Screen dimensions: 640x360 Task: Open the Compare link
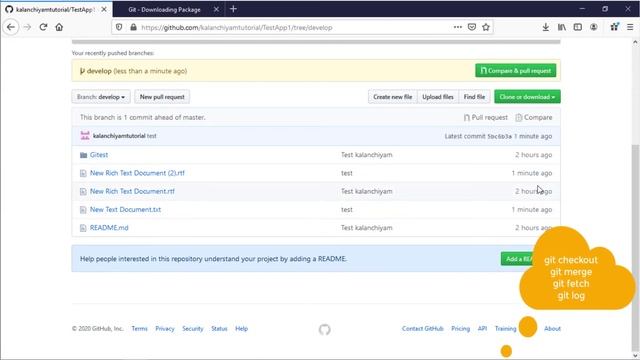534,118
